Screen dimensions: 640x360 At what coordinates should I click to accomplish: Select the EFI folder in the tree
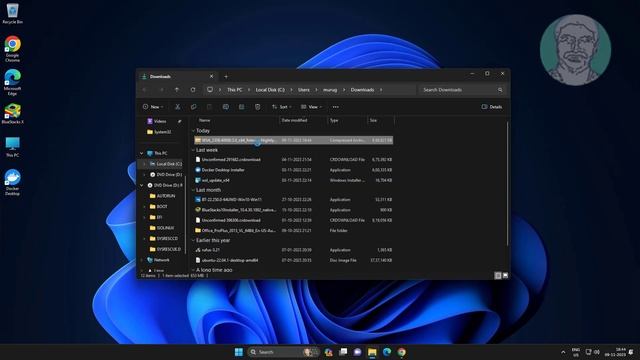tap(159, 217)
